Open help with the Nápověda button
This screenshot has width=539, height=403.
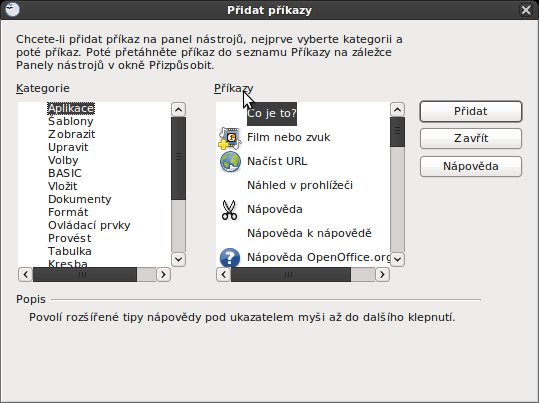471,166
